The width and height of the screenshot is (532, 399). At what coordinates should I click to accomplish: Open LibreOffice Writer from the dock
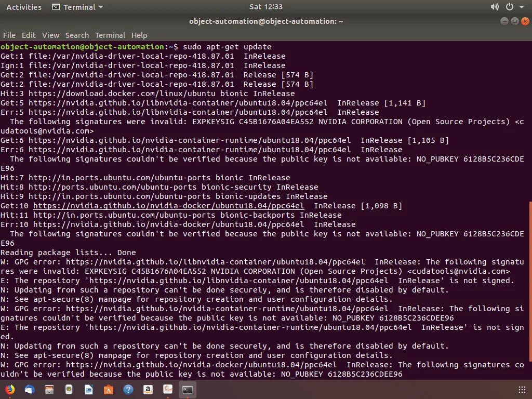pos(89,389)
